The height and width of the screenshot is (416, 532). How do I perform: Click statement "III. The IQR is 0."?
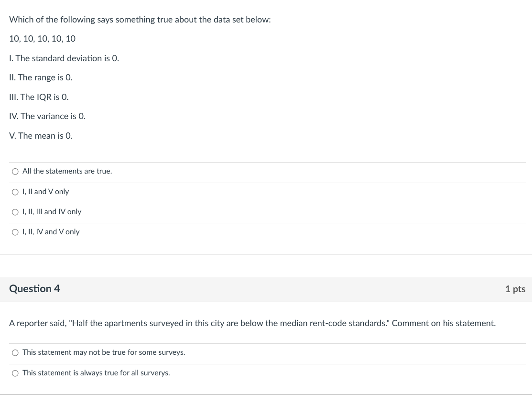coord(39,97)
